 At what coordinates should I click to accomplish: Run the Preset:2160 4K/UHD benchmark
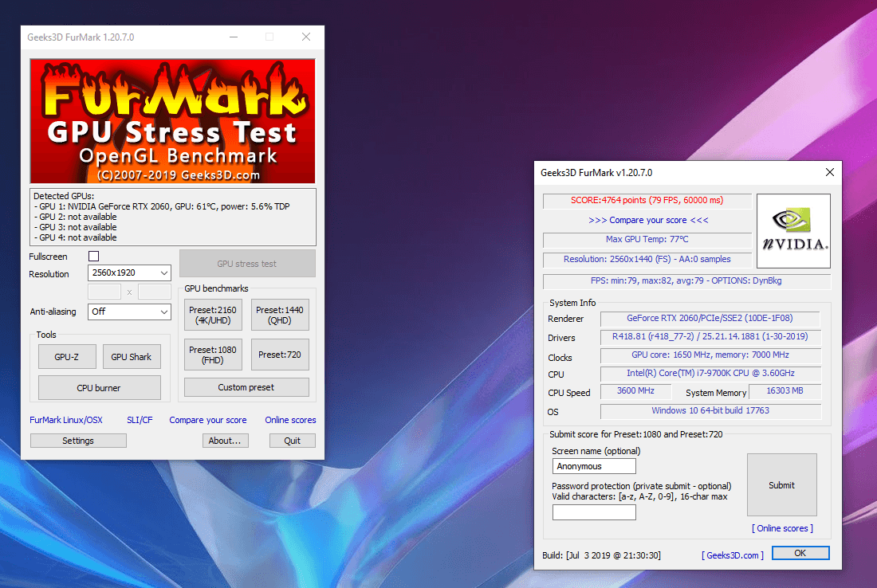[x=213, y=316]
